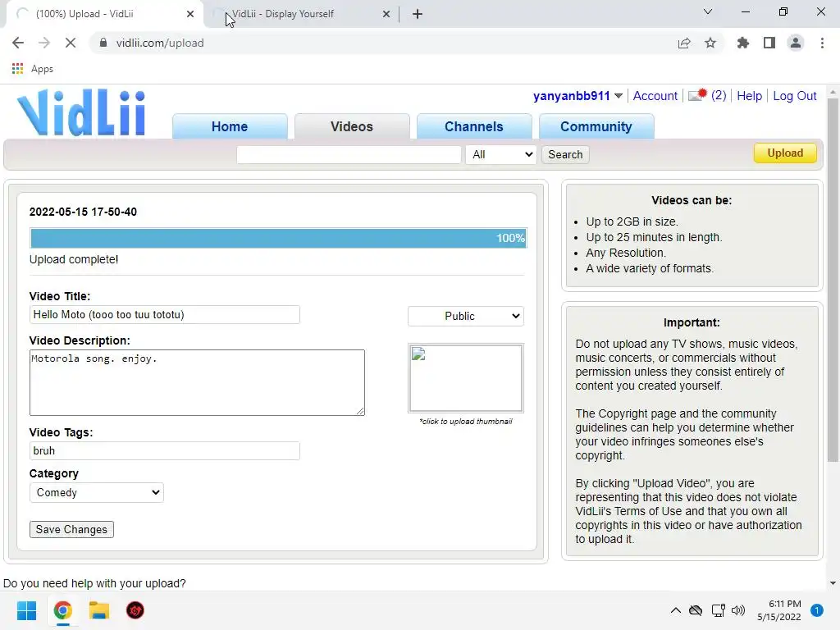This screenshot has width=840, height=630.
Task: Open the Videos navigation tab
Action: pos(352,126)
